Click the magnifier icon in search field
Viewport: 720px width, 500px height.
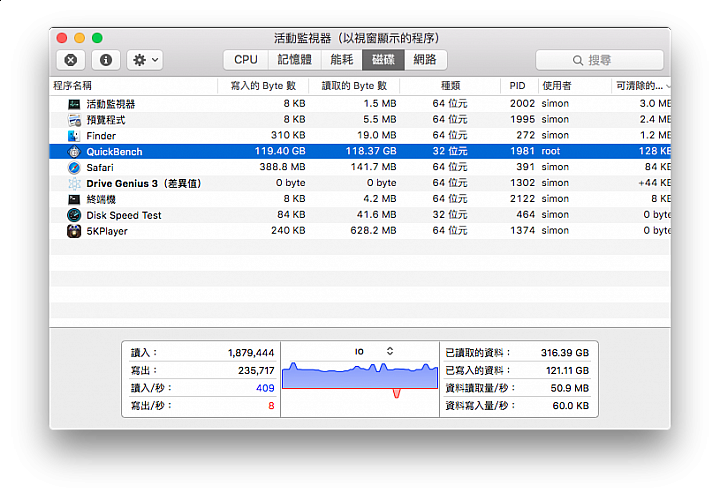578,60
